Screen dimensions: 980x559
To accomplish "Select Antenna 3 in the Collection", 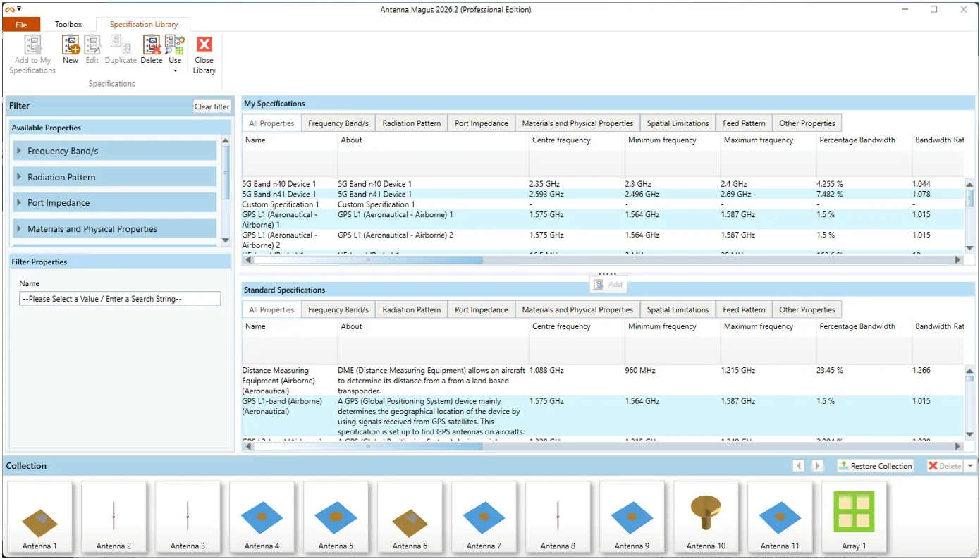I will coord(188,517).
